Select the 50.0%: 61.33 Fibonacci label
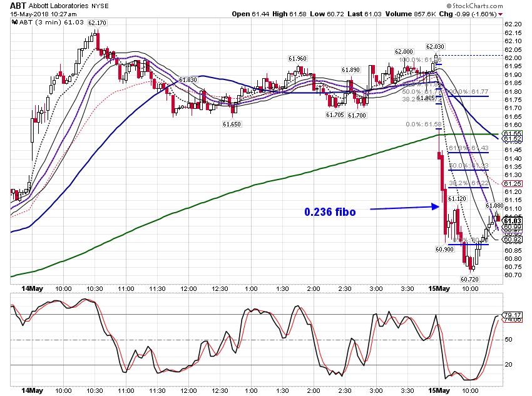Image resolution: width=532 pixels, height=396 pixels. tap(469, 166)
